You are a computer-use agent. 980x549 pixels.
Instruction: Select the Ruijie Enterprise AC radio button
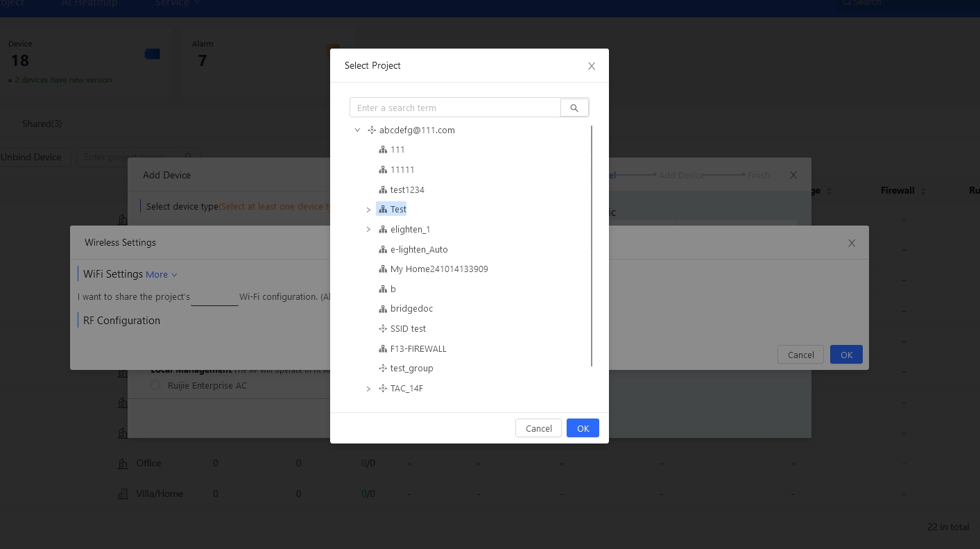155,386
